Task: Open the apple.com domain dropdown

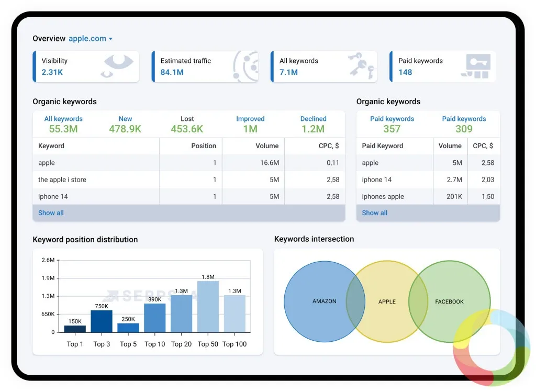Action: pyautogui.click(x=91, y=39)
